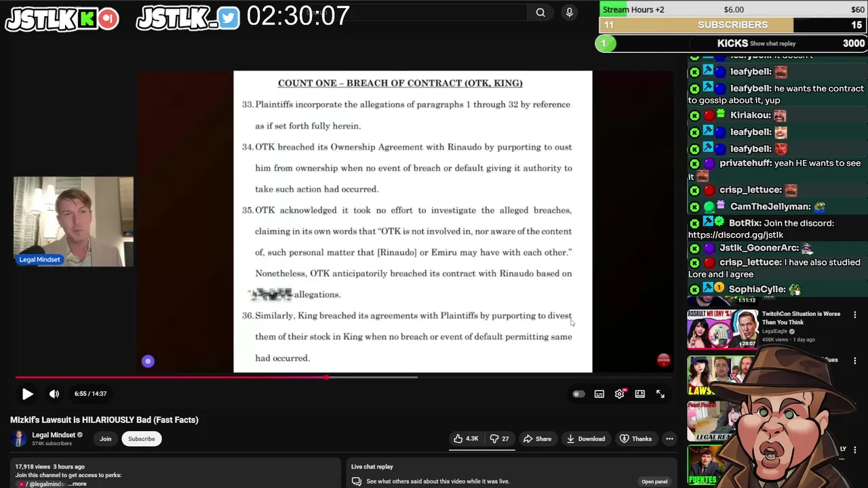868x488 pixels.
Task: Play the paused YouTube video
Action: click(27, 394)
